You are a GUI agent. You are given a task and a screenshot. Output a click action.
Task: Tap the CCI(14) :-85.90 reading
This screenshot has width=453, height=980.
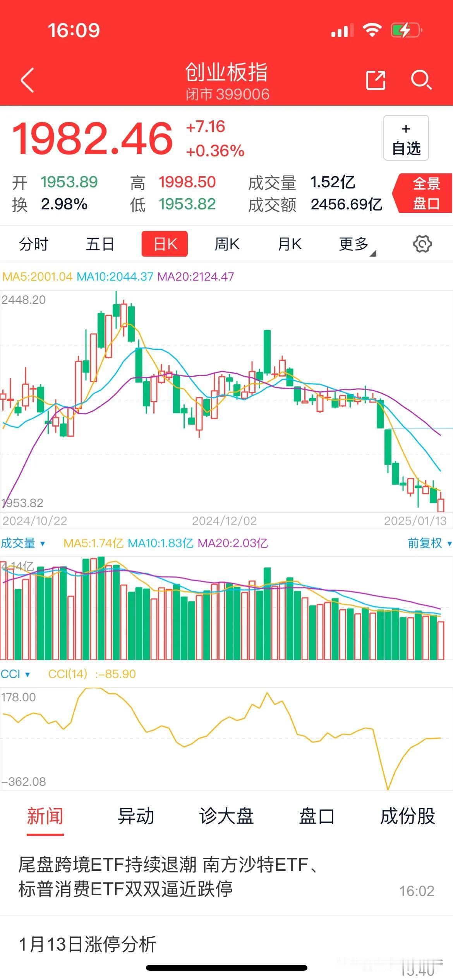[x=92, y=674]
